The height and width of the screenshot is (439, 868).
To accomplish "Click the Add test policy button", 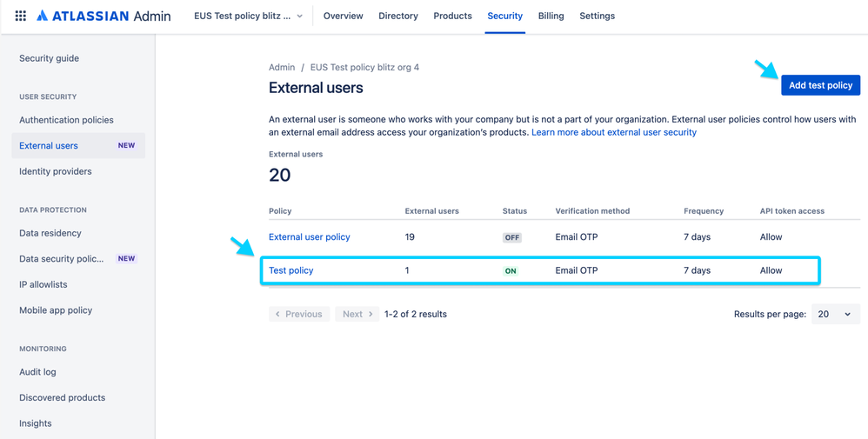I will coord(820,85).
